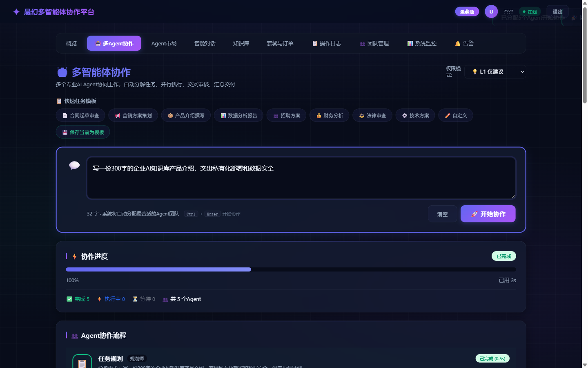The height and width of the screenshot is (368, 588).
Task: Choose the 合同起草审查 template
Action: point(80,116)
